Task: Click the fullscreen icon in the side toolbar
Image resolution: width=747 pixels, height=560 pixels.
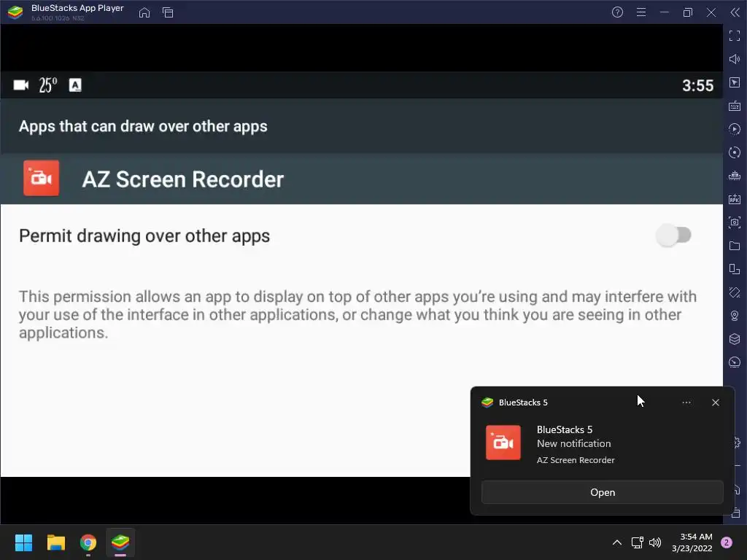Action: [x=735, y=36]
